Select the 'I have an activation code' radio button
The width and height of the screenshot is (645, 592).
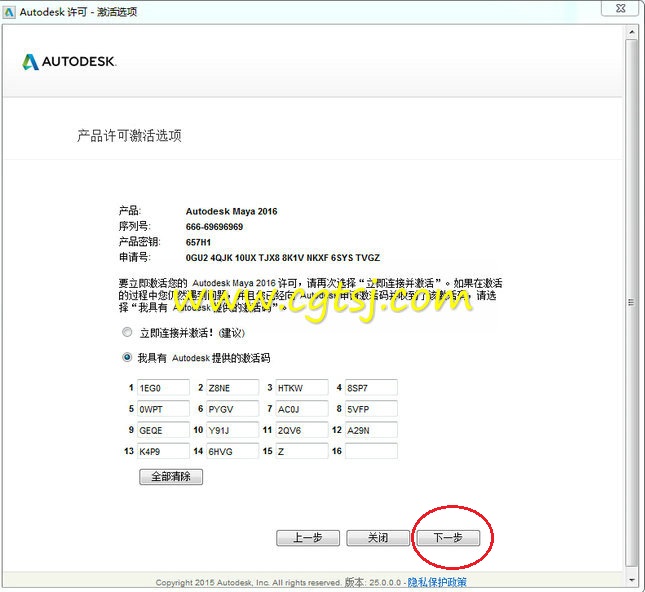tap(127, 357)
